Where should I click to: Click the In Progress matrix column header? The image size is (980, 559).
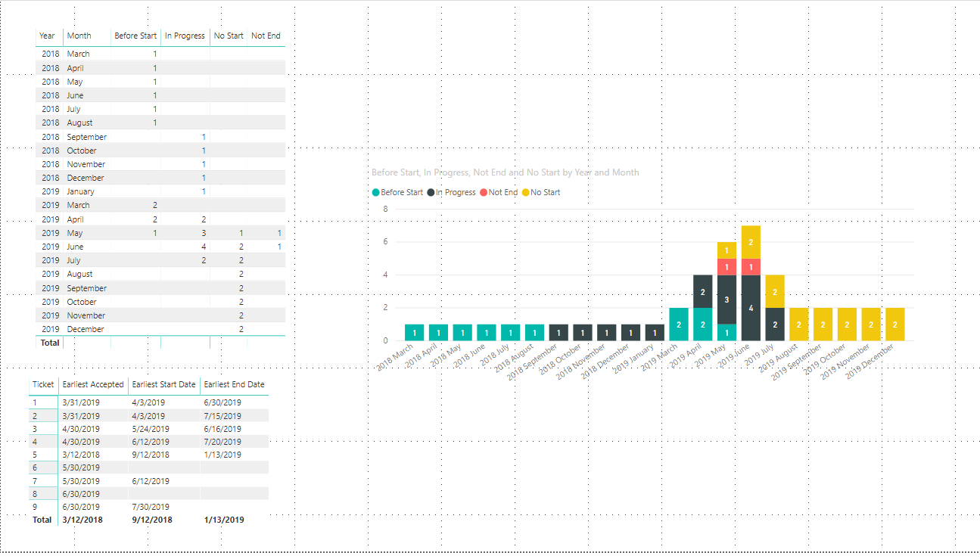click(185, 36)
